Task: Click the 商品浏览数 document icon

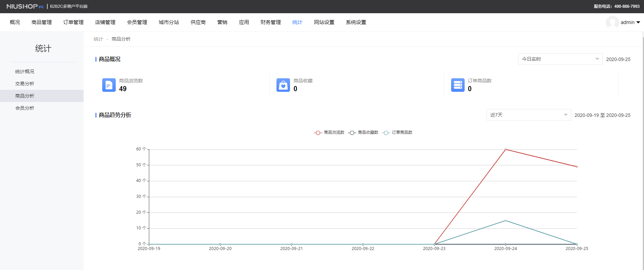Action: pyautogui.click(x=109, y=85)
